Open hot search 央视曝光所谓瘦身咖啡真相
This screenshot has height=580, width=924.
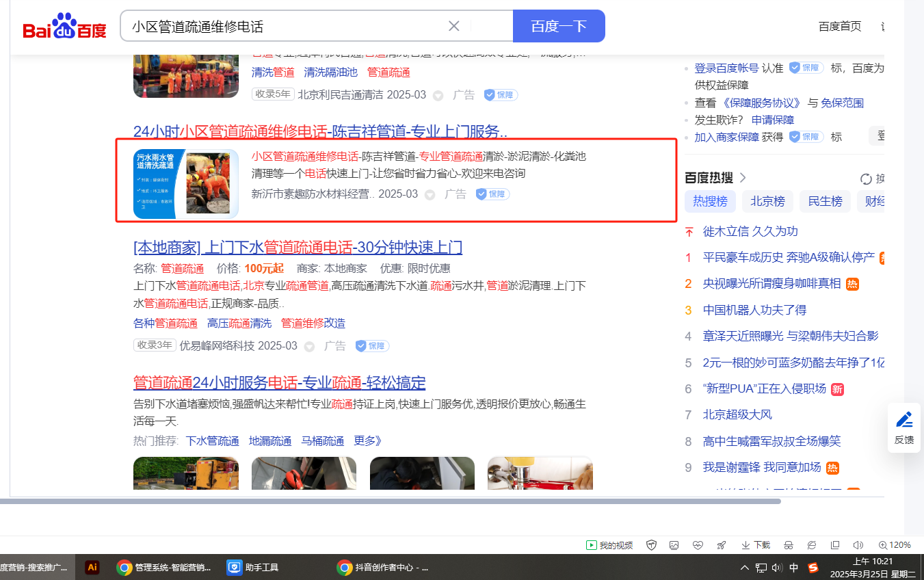coord(772,283)
